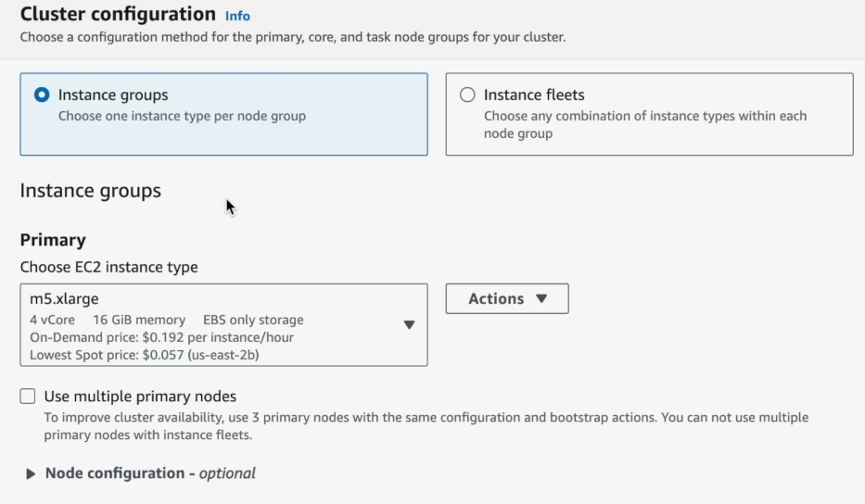Click the '16 GiB memory' spec text
Viewport: 865px width, 504px height.
(139, 320)
